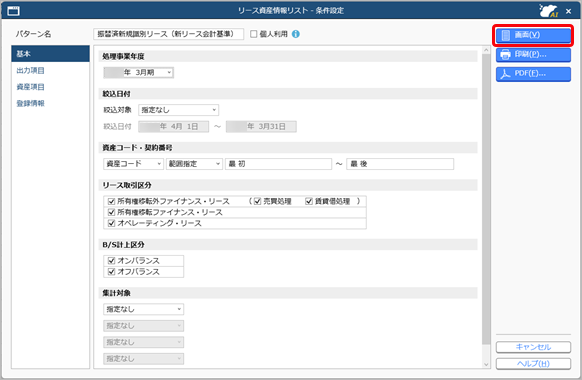Toggle the 個人利用 checkbox

[254, 34]
